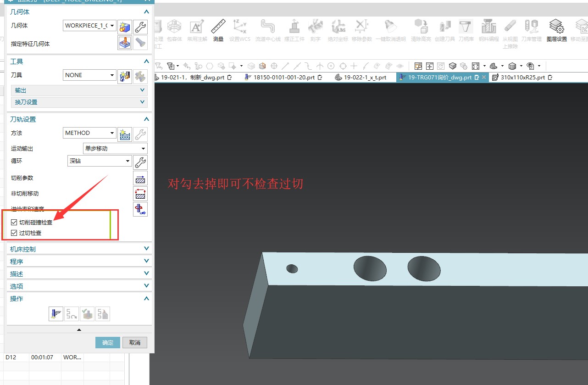
Task: Uncheck 切削碰撞检查 cutting collision check
Action: [14, 223]
